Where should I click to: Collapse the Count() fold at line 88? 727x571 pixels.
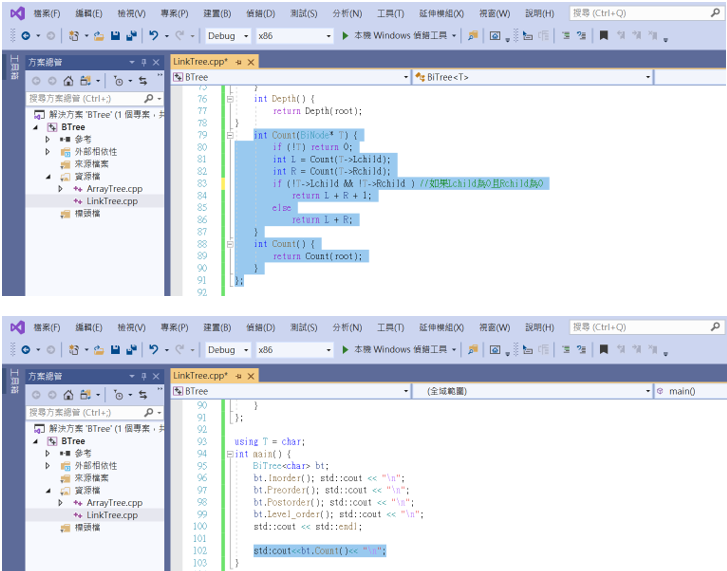click(230, 244)
